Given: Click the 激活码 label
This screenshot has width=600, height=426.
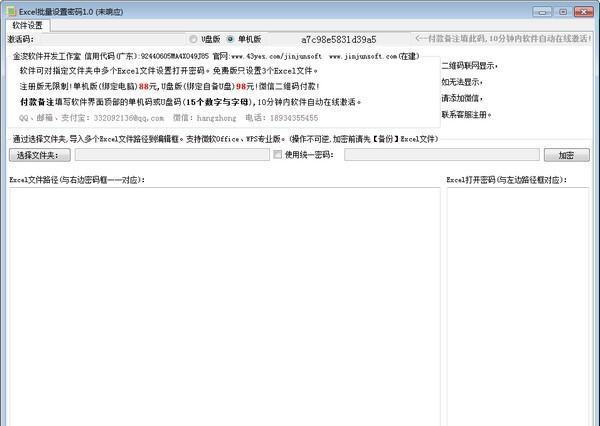Looking at the screenshot, I should [x=21, y=39].
